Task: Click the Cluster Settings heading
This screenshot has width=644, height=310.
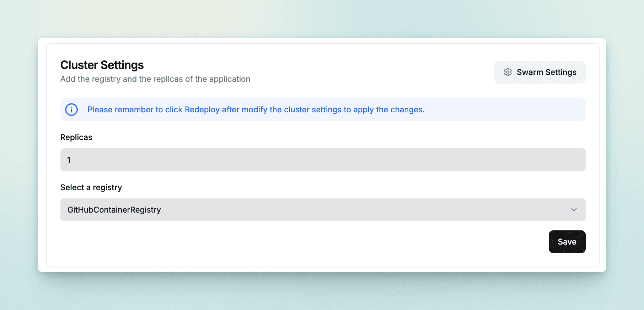Action: click(x=102, y=65)
